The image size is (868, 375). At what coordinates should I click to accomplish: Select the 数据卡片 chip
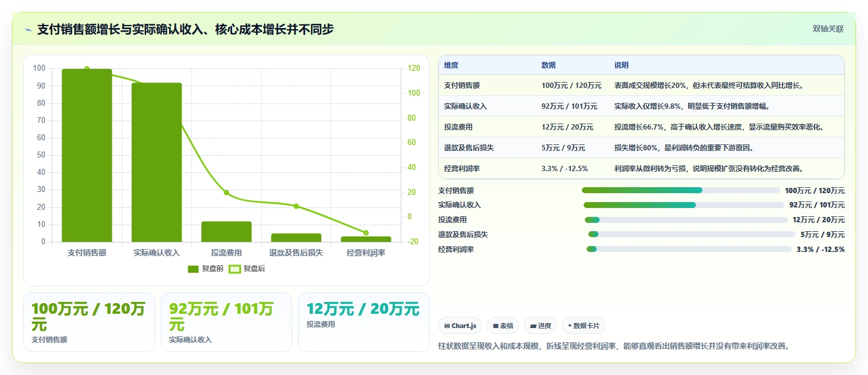(584, 326)
